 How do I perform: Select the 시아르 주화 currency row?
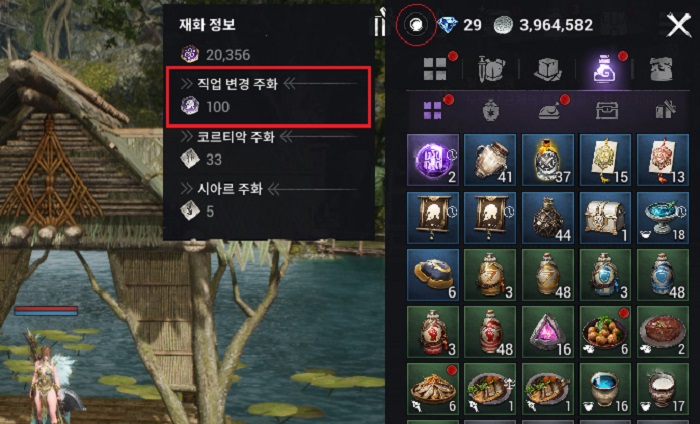pyautogui.click(x=268, y=200)
